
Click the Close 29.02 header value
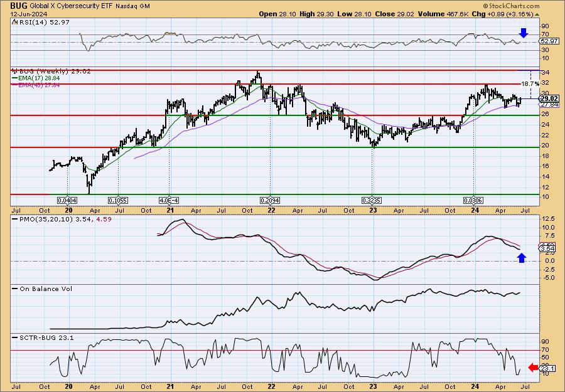point(394,14)
